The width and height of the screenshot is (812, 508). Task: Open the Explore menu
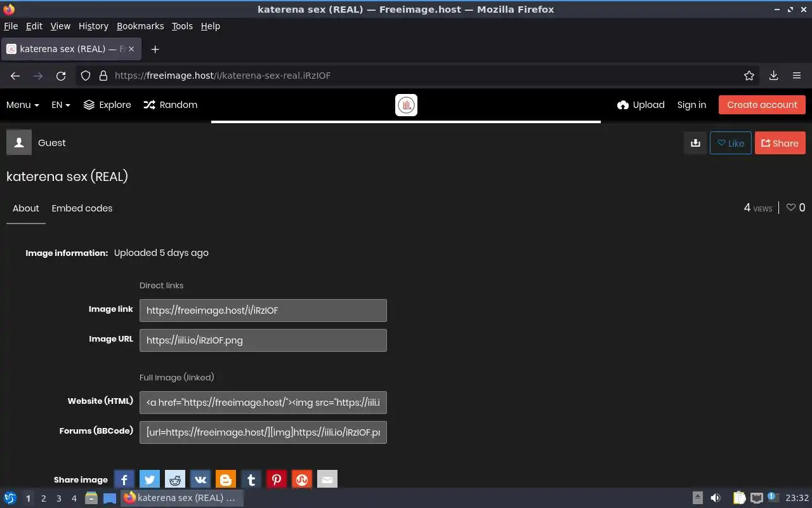pos(107,105)
